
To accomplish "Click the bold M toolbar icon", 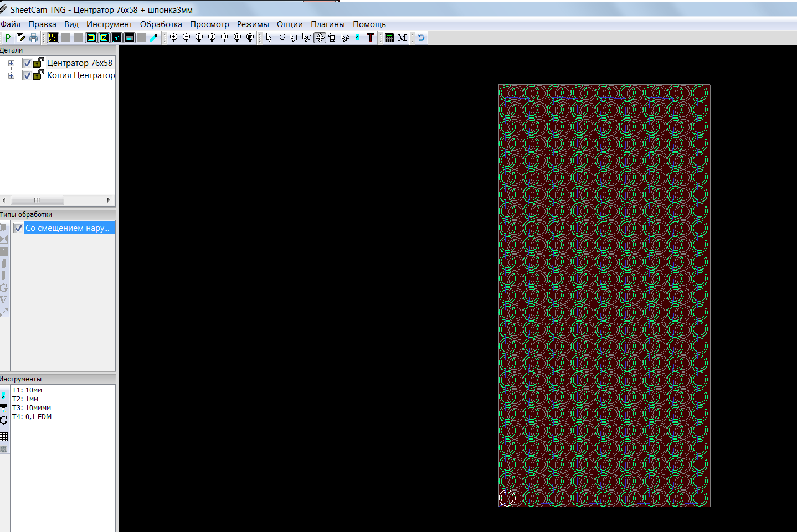I will [402, 38].
